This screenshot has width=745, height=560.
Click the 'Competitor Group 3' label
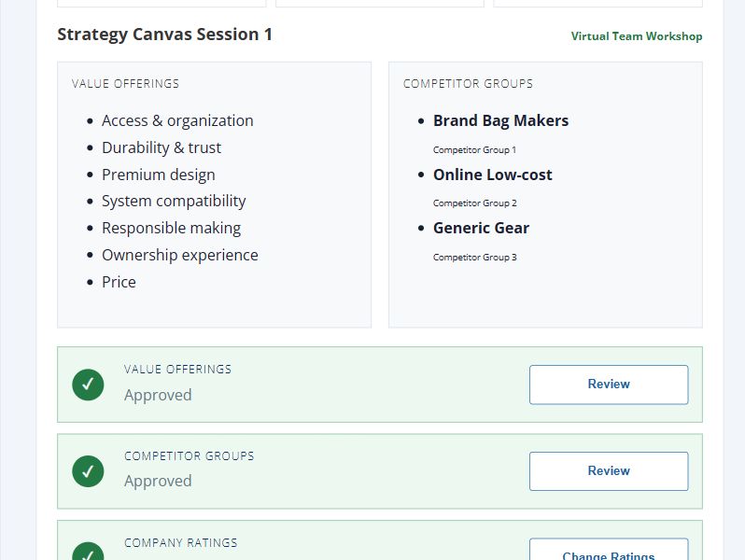click(474, 258)
